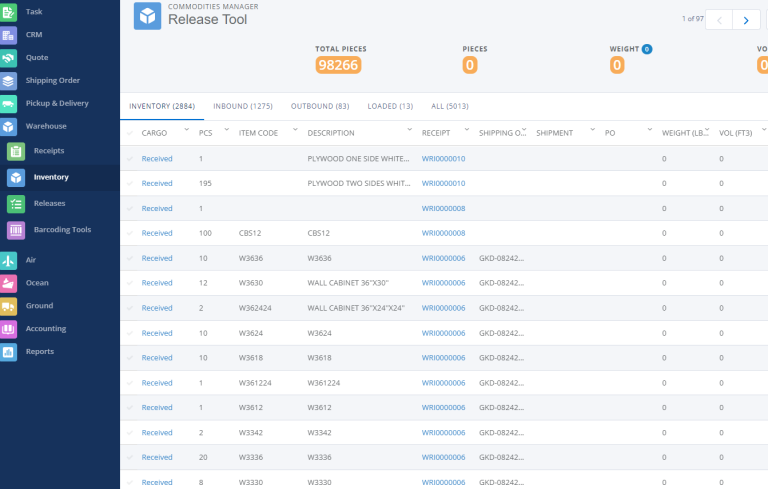This screenshot has height=489, width=768.
Task: Click the Total Pieces 98266 badge
Action: [x=338, y=65]
